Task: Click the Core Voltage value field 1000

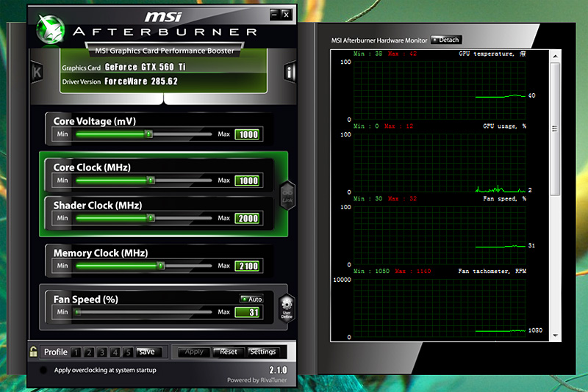Action: (x=247, y=134)
